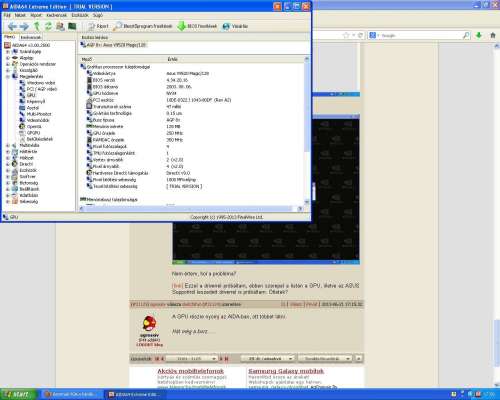Open the Riport menu in menu bar
This screenshot has width=500, height=400.
[36, 15]
